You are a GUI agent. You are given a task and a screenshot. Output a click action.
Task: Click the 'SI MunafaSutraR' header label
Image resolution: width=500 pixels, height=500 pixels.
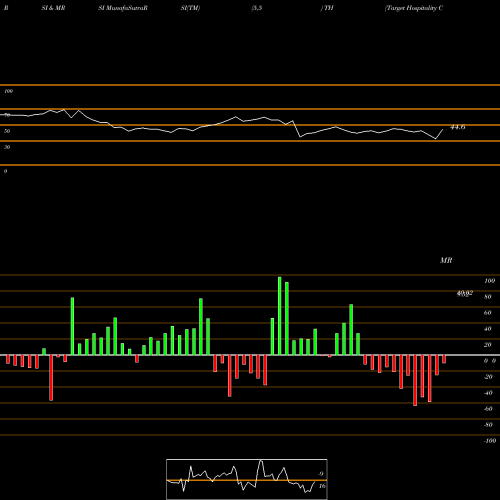click(x=123, y=8)
